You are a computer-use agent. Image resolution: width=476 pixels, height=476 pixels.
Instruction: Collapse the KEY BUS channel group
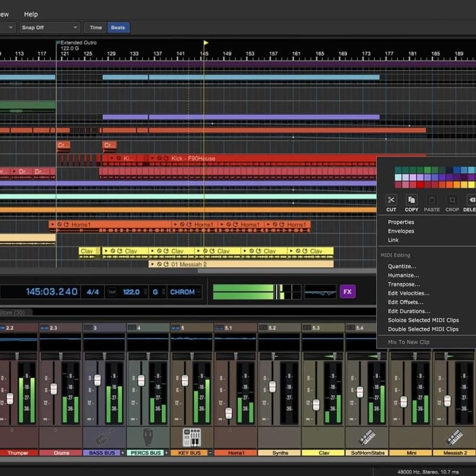click(209, 453)
